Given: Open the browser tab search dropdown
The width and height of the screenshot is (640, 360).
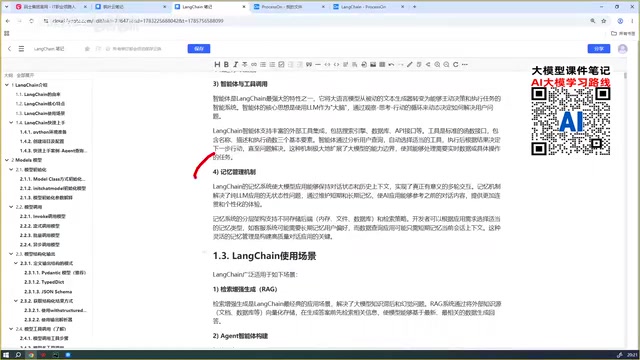Looking at the screenshot, I should [6, 7].
